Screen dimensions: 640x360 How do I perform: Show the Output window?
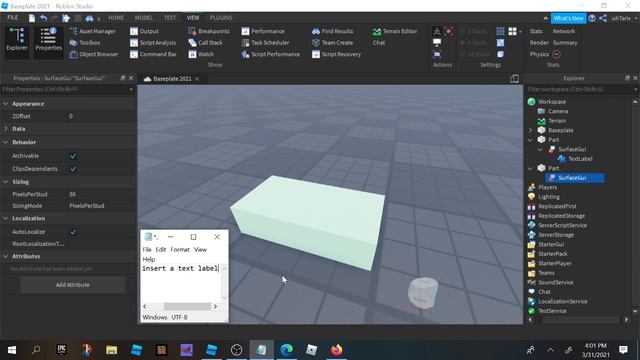click(x=144, y=31)
